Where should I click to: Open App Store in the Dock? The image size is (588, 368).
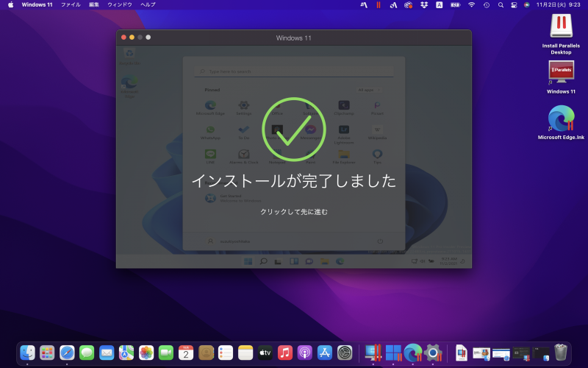325,353
